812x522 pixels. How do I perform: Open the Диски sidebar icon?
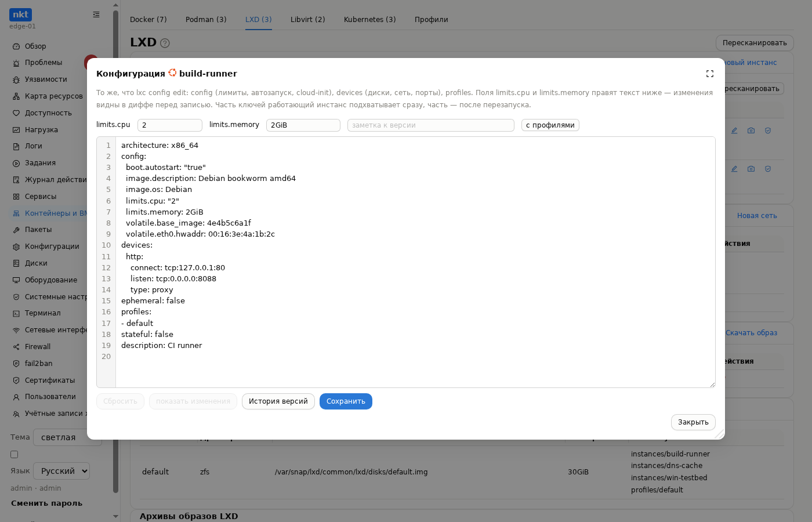(x=16, y=263)
